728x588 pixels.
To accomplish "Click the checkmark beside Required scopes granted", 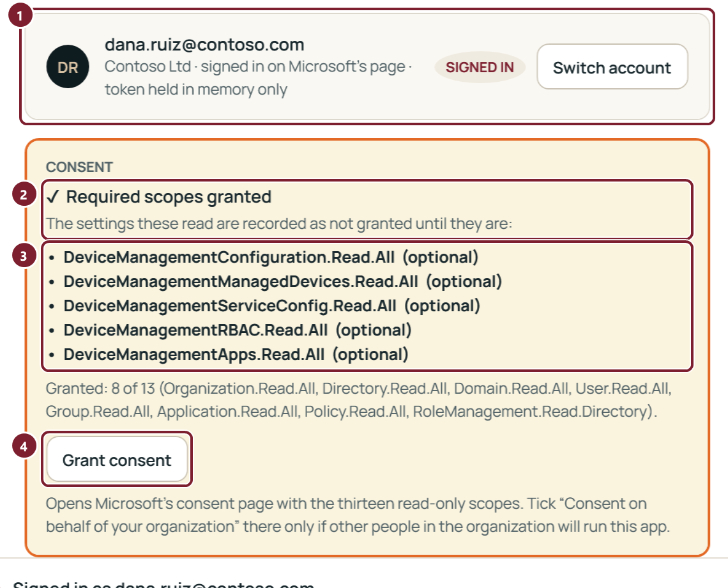I will [53, 197].
